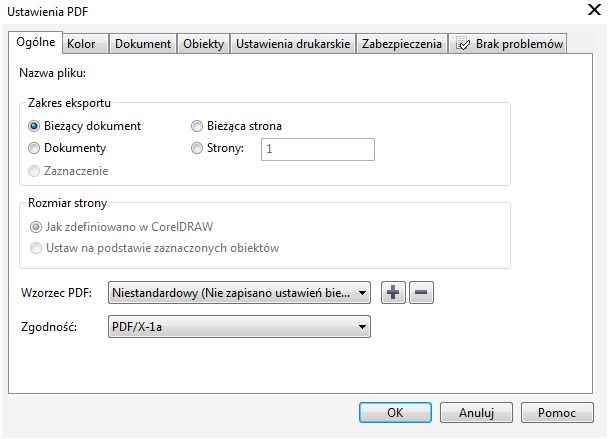Go to the Obiekty tab
Image resolution: width=609 pixels, height=439 pixels.
[x=204, y=44]
